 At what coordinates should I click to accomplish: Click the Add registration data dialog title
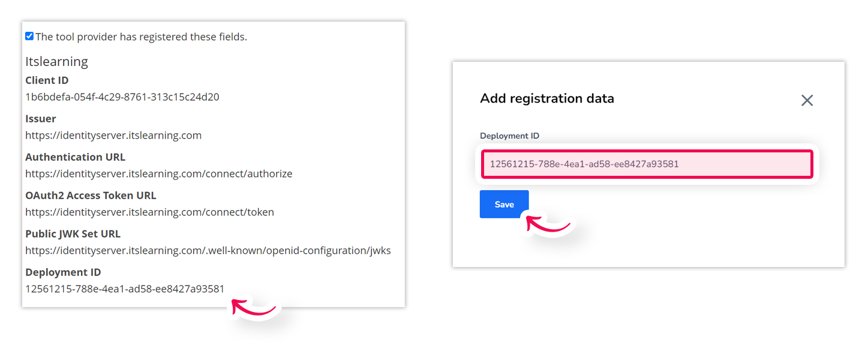pyautogui.click(x=547, y=98)
